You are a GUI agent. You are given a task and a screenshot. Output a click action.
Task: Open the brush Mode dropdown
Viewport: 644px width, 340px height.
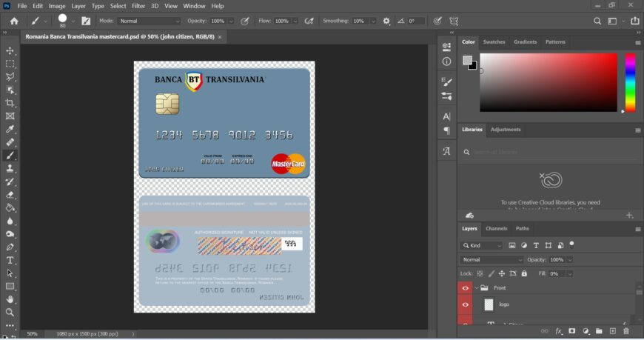pyautogui.click(x=149, y=21)
